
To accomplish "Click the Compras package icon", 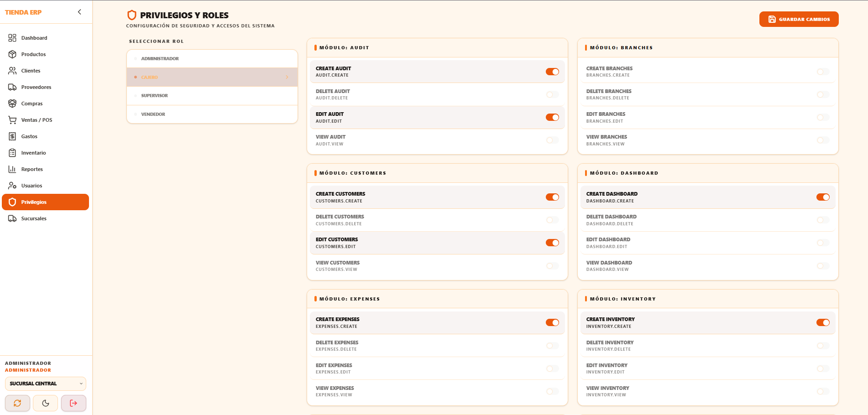I will coord(12,104).
